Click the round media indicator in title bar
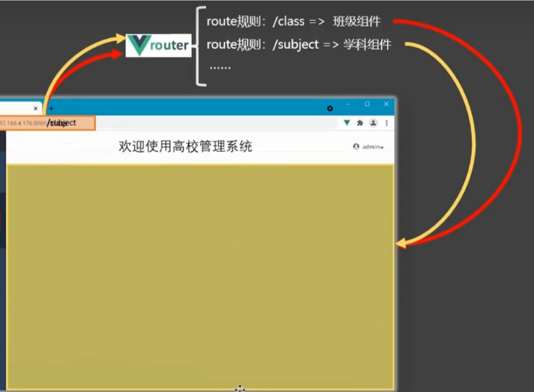The height and width of the screenshot is (392, 534). click(330, 109)
